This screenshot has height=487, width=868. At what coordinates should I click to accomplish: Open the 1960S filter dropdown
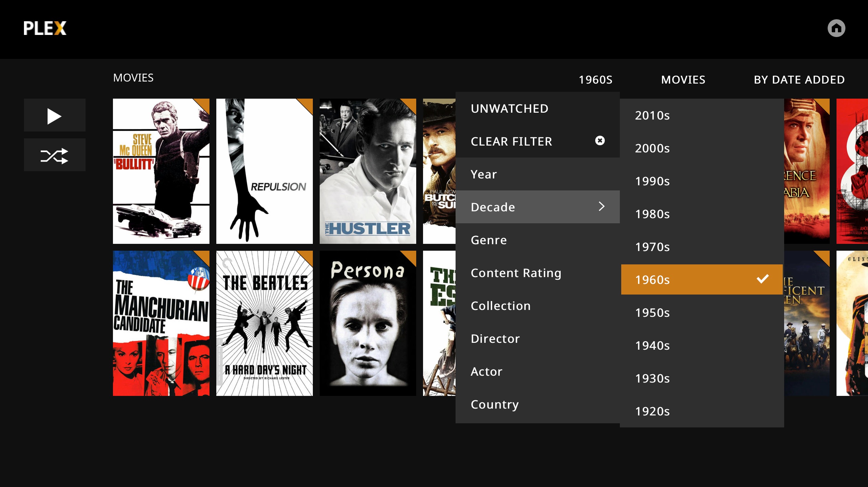pyautogui.click(x=595, y=80)
